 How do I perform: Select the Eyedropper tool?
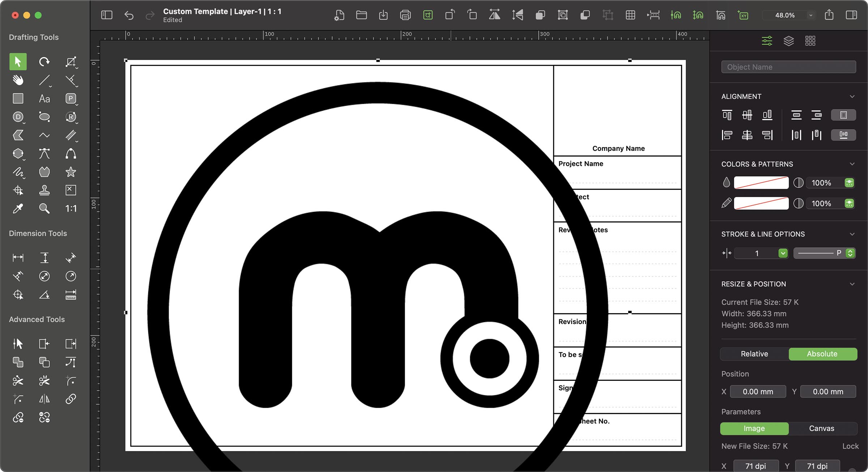click(18, 208)
